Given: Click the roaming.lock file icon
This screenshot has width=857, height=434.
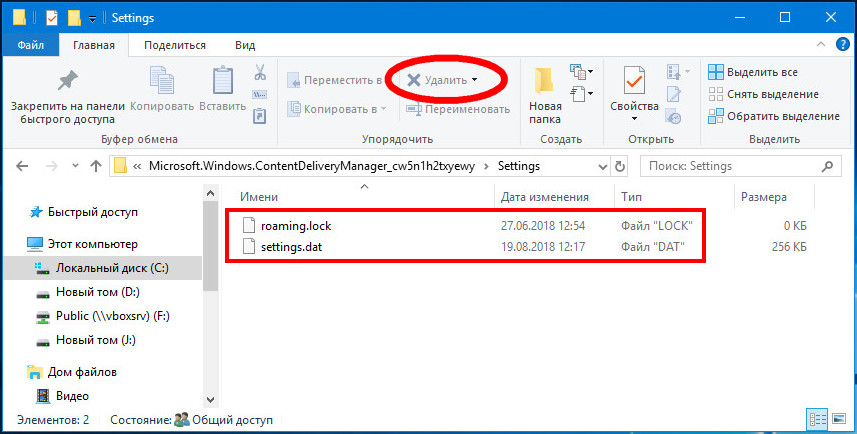Looking at the screenshot, I should [x=249, y=225].
